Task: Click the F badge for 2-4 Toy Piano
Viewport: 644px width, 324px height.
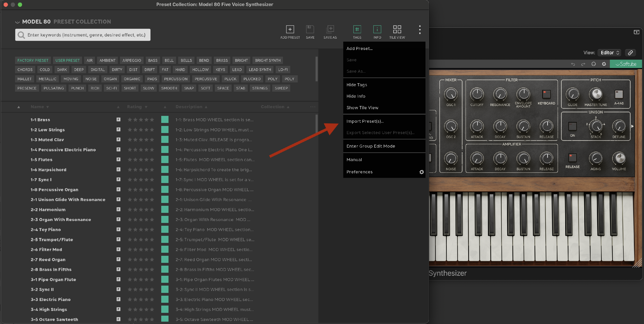Action: pos(118,229)
